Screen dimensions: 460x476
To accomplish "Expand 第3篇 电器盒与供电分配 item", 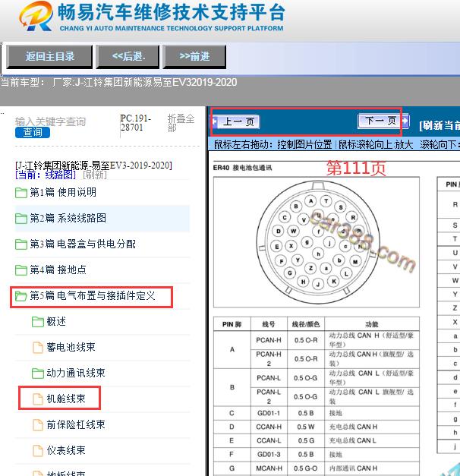I will (x=83, y=244).
